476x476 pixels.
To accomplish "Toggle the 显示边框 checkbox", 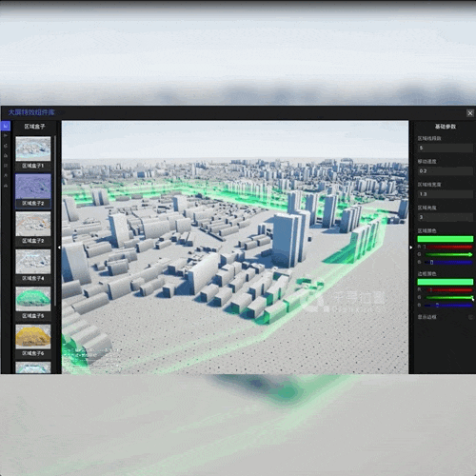I will coord(470,317).
